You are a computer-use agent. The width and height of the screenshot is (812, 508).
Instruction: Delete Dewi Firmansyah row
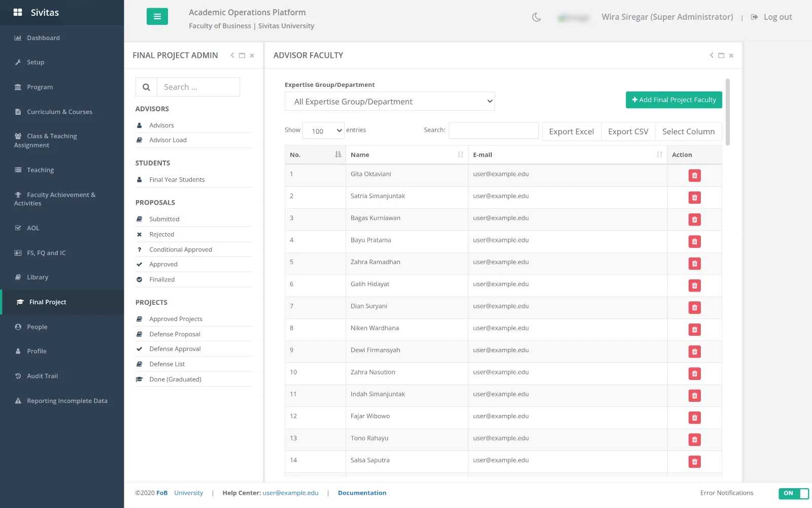pyautogui.click(x=694, y=352)
